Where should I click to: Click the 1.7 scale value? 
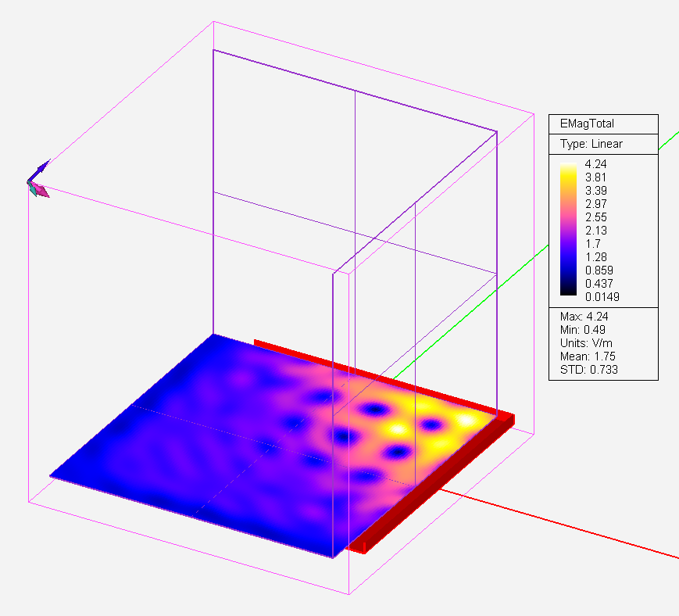point(593,244)
